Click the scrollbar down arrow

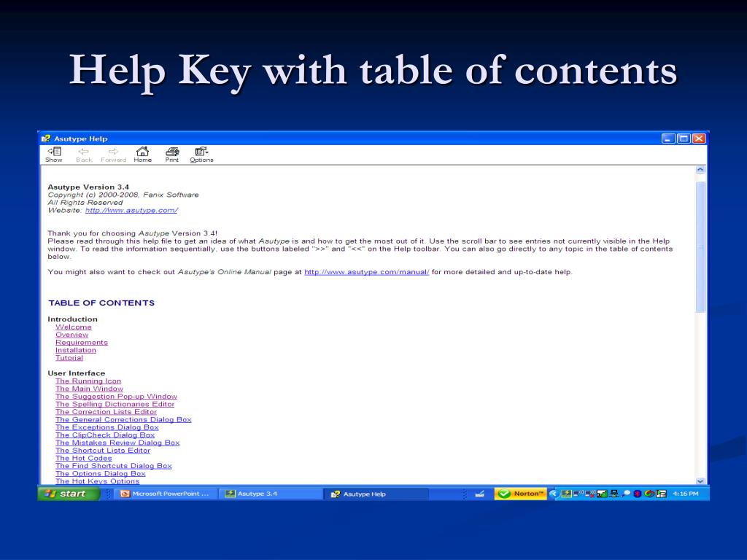click(700, 481)
